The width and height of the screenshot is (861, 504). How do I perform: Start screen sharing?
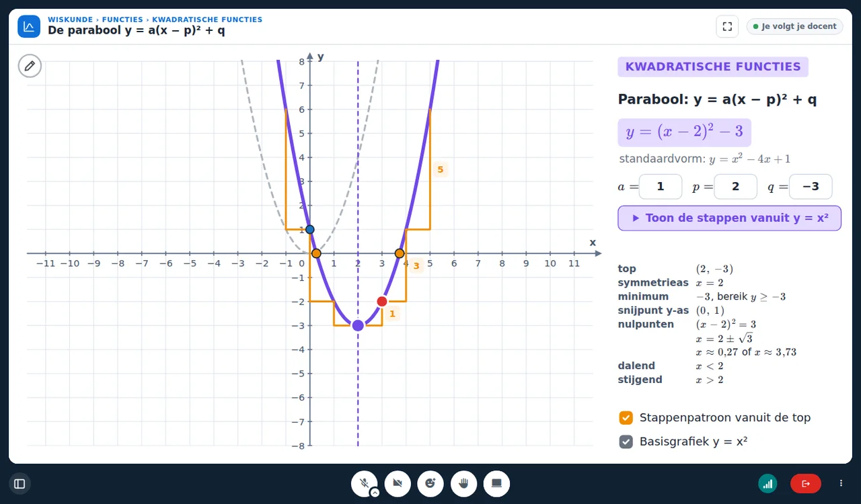coord(496,483)
